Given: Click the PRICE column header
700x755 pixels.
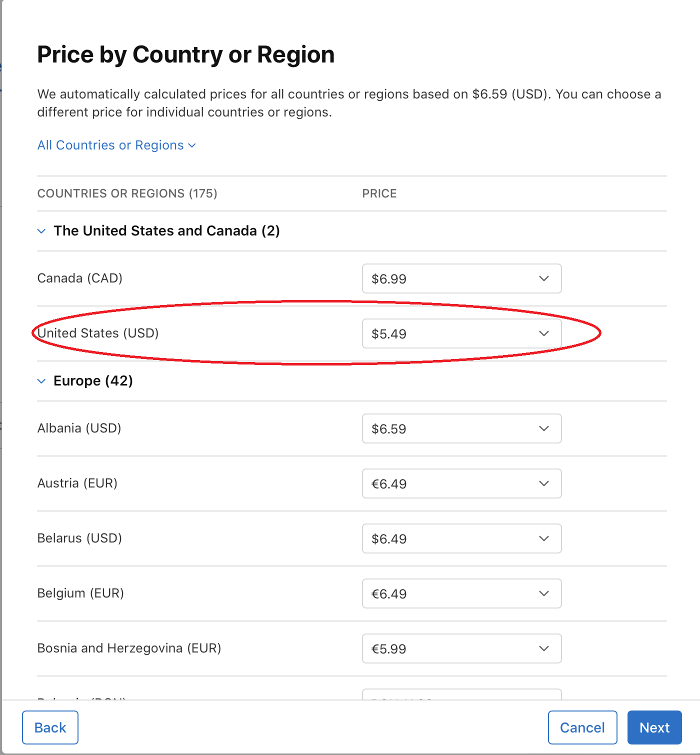Looking at the screenshot, I should [379, 193].
